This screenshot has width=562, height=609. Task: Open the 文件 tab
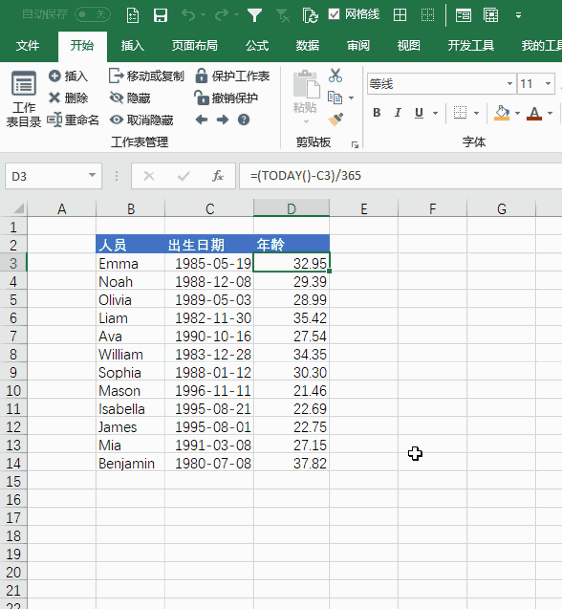(28, 46)
